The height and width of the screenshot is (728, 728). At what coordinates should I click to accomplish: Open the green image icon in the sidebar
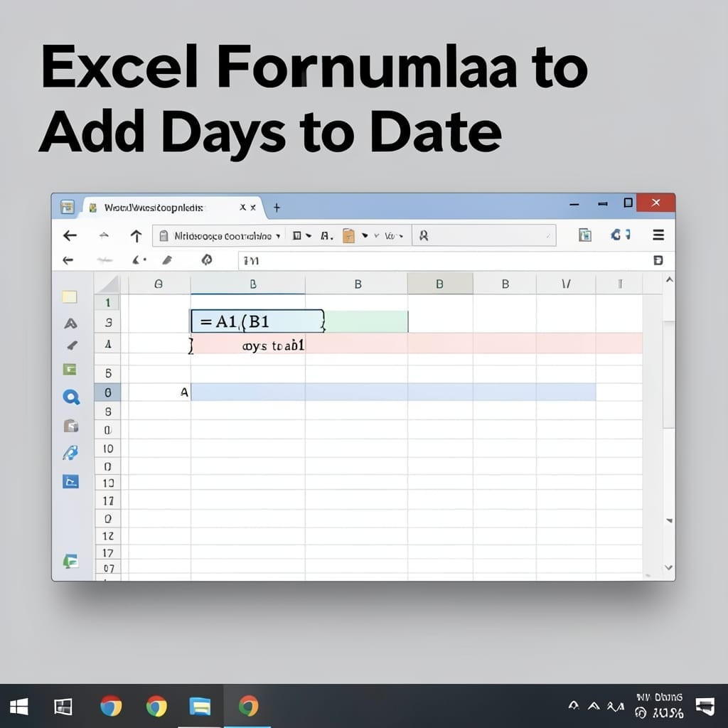tap(70, 370)
